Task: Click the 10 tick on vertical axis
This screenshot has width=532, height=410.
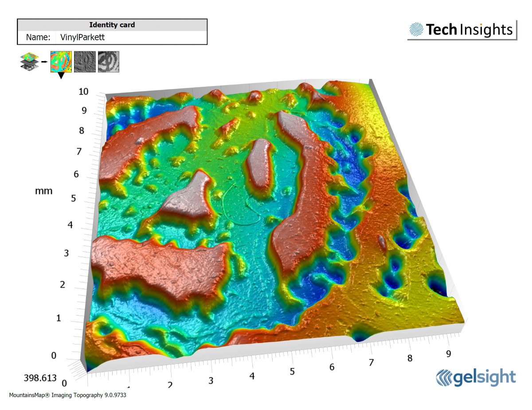Action: pyautogui.click(x=83, y=92)
